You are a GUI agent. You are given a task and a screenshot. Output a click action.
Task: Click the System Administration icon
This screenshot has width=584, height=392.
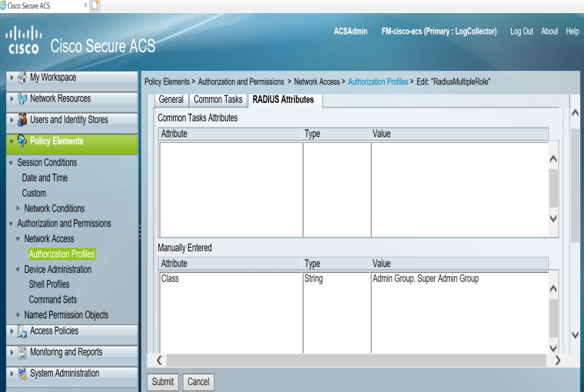click(x=22, y=374)
